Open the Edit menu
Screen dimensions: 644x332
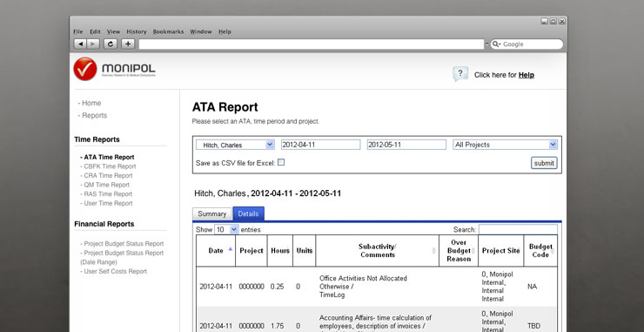(x=95, y=31)
